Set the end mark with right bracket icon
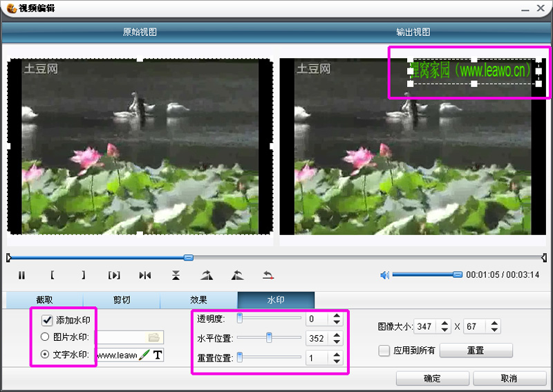This screenshot has width=553, height=392. pos(83,275)
